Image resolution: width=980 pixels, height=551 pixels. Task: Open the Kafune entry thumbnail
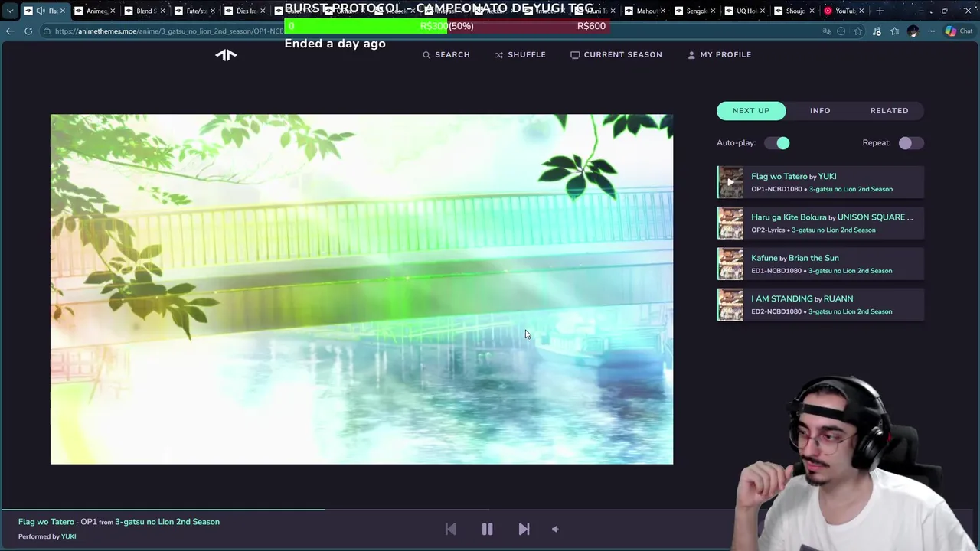[730, 264]
